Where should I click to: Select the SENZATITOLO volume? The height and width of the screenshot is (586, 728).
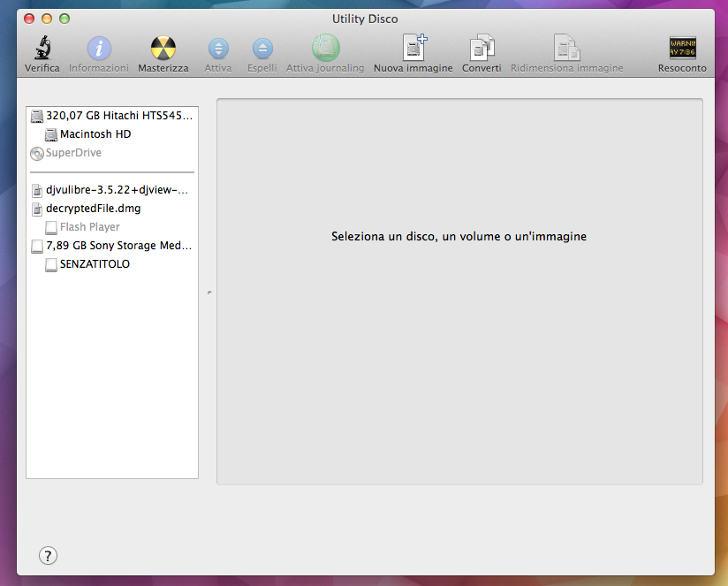click(94, 264)
